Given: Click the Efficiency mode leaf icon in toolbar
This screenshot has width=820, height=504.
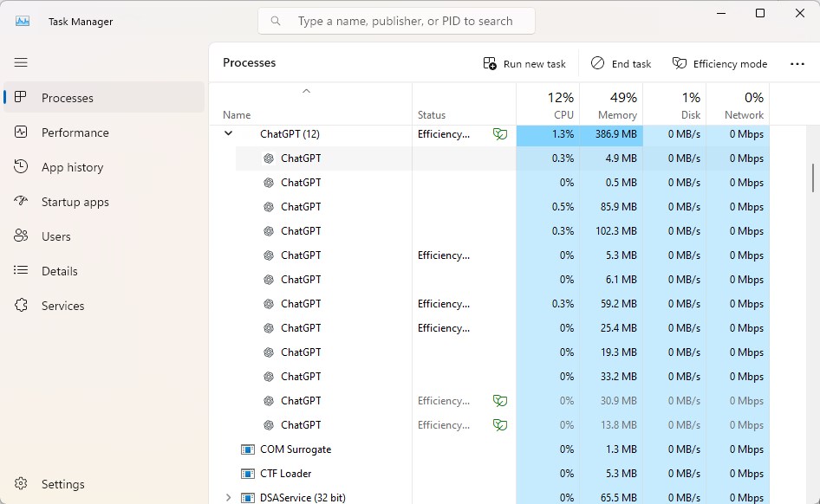Looking at the screenshot, I should pos(680,64).
